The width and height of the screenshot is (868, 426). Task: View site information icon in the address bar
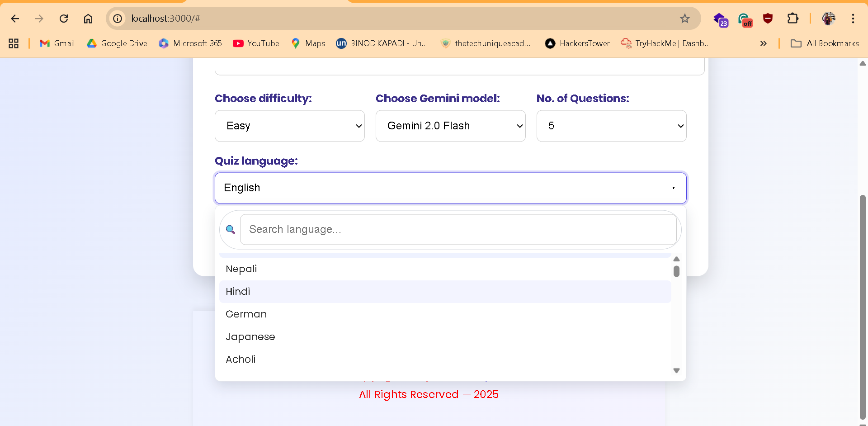[117, 19]
